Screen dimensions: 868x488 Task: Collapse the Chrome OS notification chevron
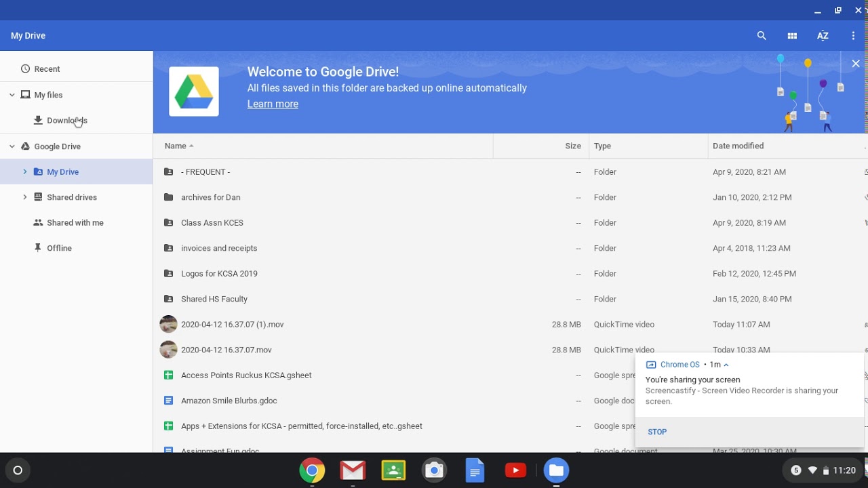point(726,365)
